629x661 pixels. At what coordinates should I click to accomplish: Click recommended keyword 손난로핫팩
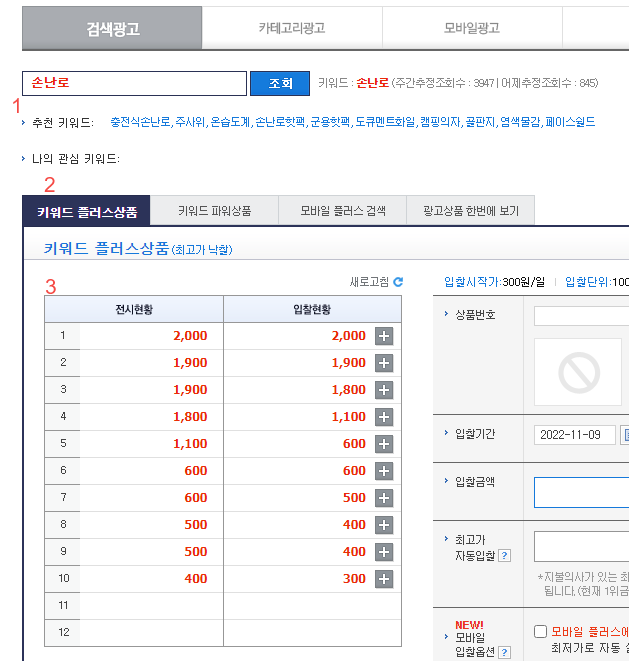280,122
